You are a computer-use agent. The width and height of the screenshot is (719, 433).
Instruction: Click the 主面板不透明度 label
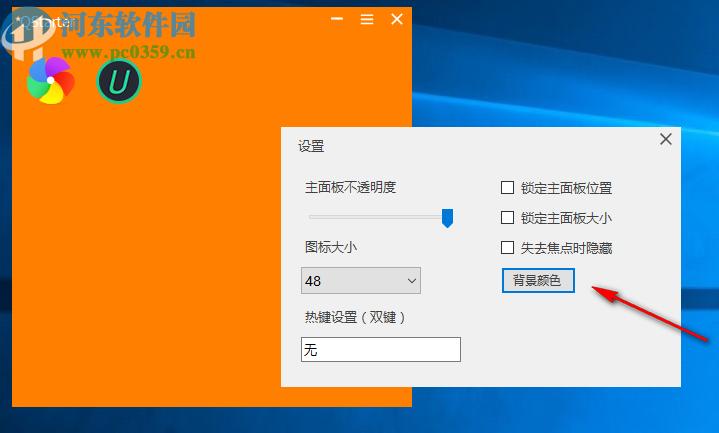(350, 187)
